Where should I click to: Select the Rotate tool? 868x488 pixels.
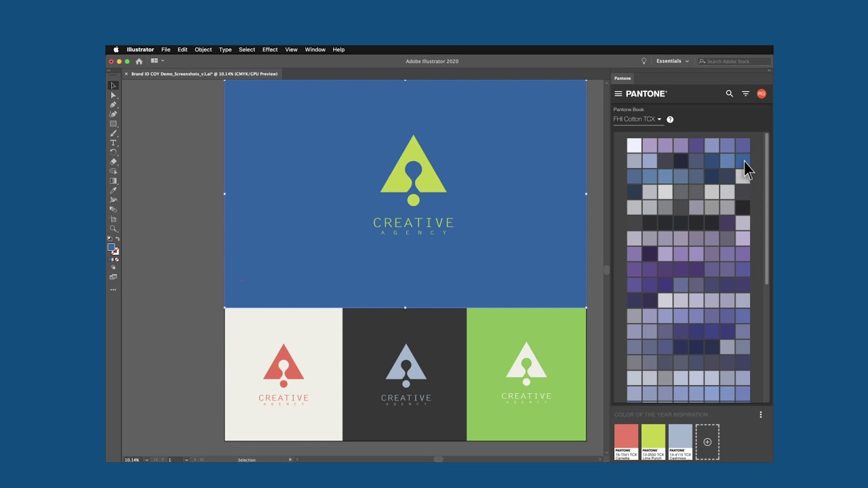click(x=113, y=152)
